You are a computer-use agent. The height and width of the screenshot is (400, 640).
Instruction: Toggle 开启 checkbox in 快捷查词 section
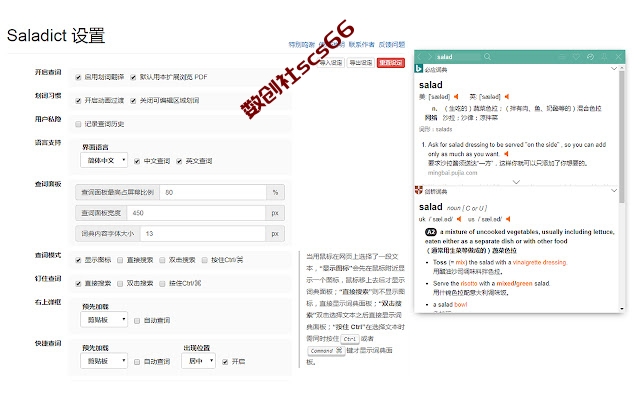pyautogui.click(x=225, y=362)
